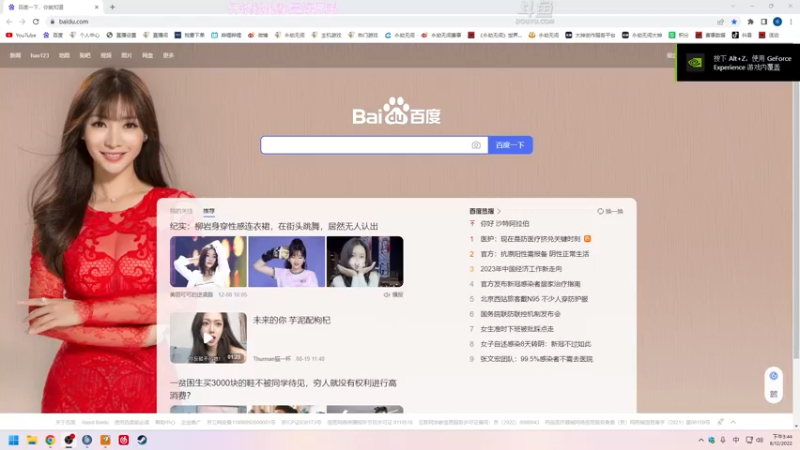Open hot search ranked 5 about 北京西站
800x450 pixels.
tap(534, 298)
